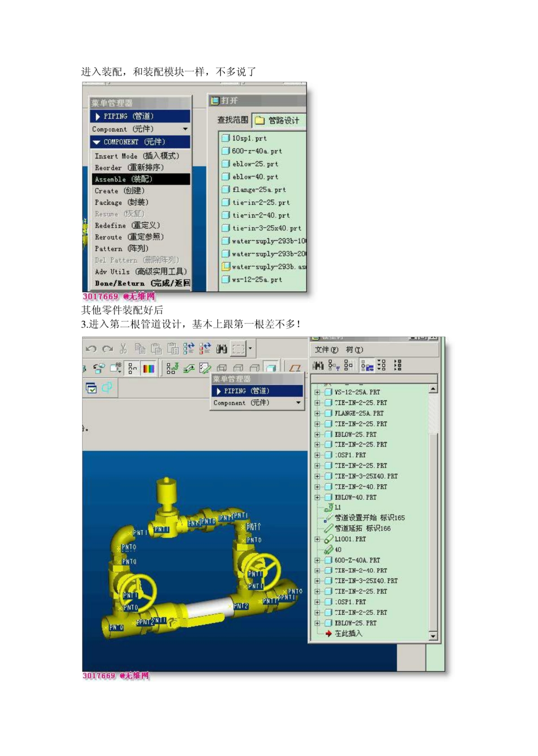Viewport: 538px width, 756px height.
Task: Click the Redo arrow icon
Action: pos(107,349)
